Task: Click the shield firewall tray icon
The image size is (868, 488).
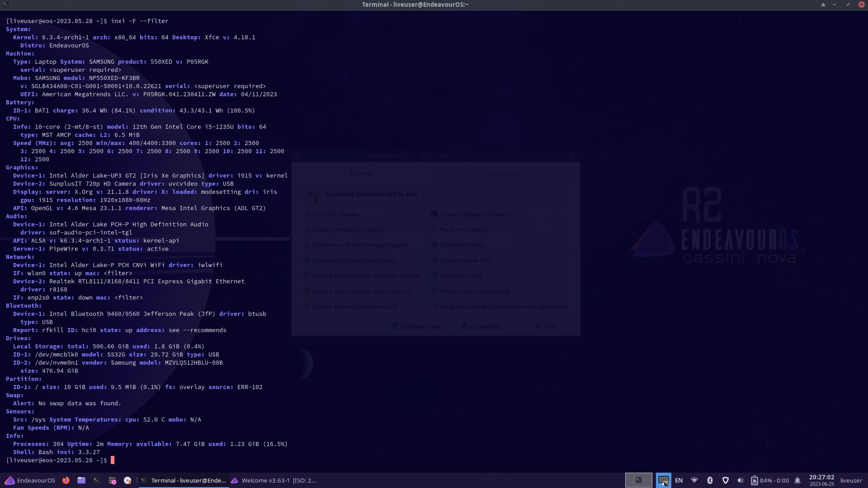Action: pos(725,480)
